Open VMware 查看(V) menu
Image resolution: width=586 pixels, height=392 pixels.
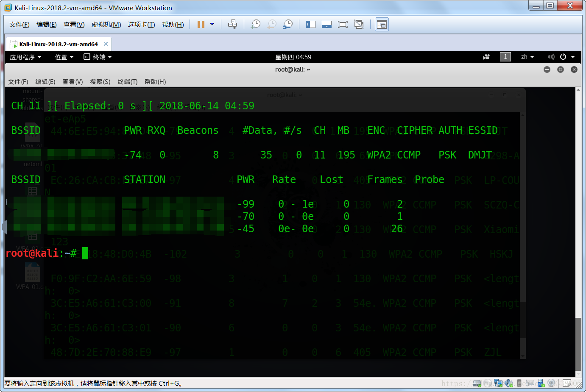(x=74, y=25)
